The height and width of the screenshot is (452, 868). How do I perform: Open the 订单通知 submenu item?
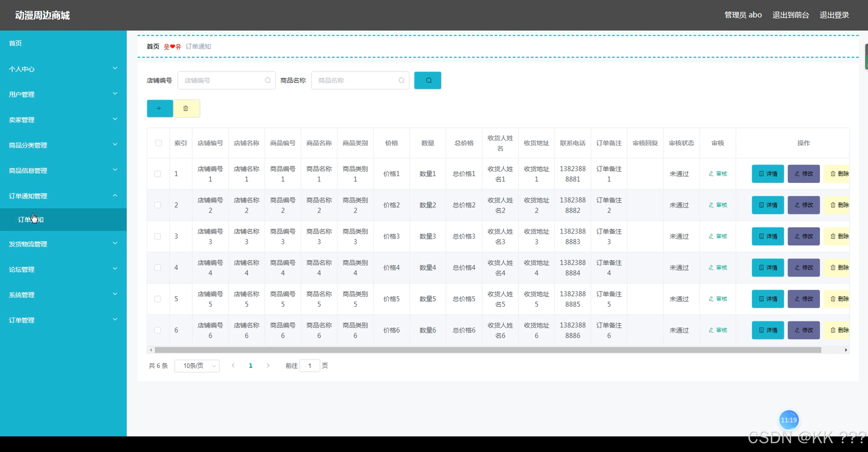31,220
